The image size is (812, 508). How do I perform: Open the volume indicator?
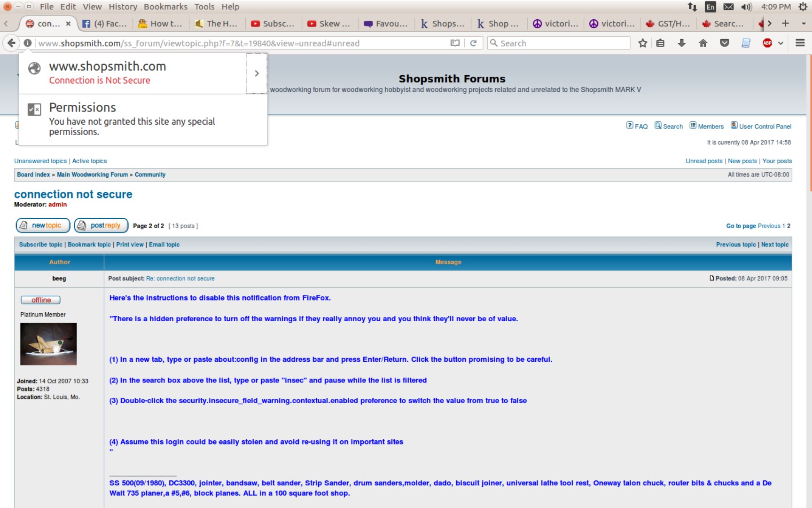[x=746, y=7]
